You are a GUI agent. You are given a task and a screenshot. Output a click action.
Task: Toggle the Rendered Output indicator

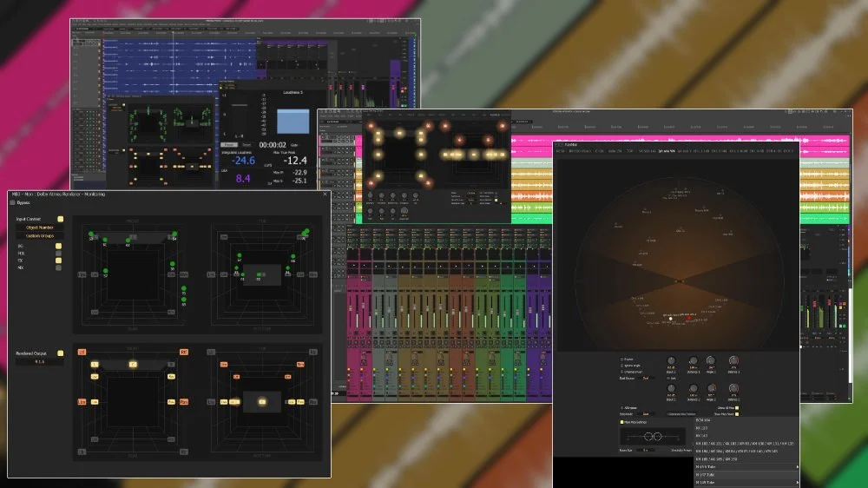(61, 353)
